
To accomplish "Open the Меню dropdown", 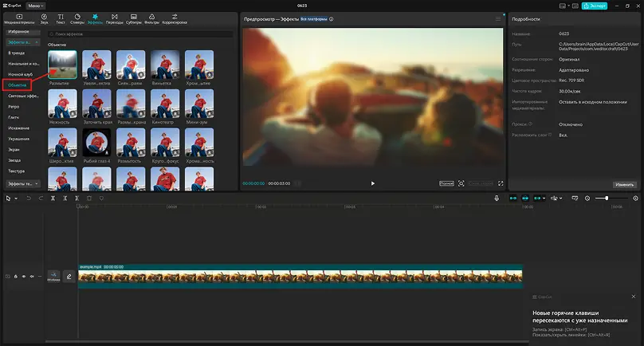I will tap(36, 6).
